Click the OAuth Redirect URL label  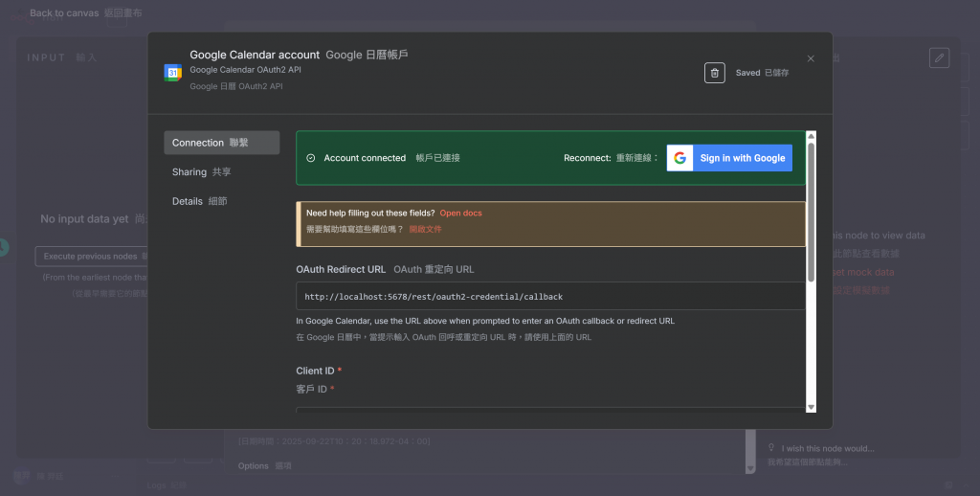coord(341,270)
